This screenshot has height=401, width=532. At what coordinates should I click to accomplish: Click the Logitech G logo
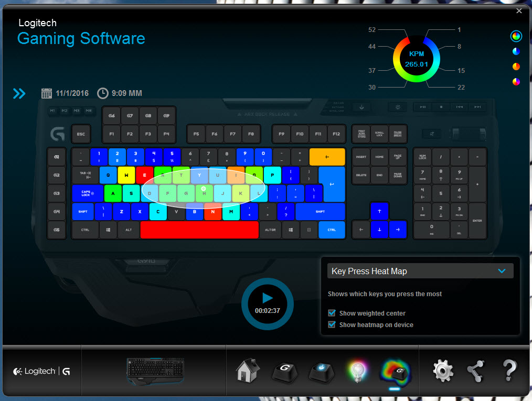point(41,372)
